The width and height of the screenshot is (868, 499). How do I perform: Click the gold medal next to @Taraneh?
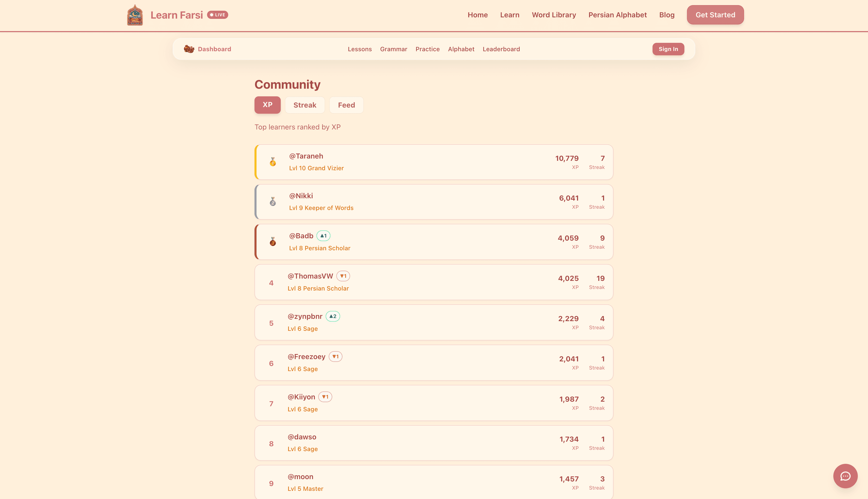273,162
